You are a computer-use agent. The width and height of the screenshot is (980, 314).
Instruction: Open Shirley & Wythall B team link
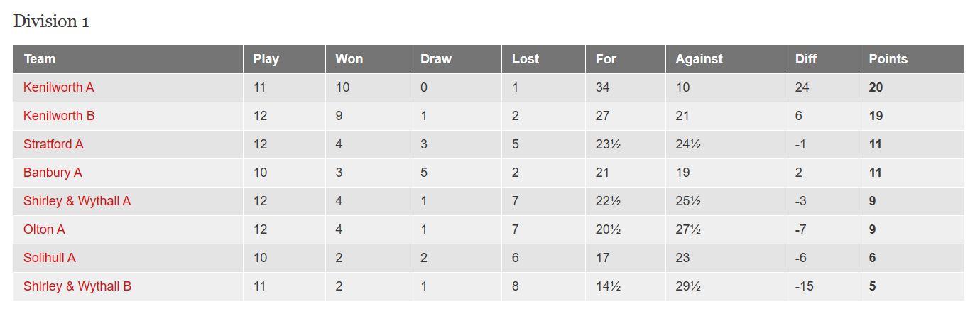[x=77, y=286]
